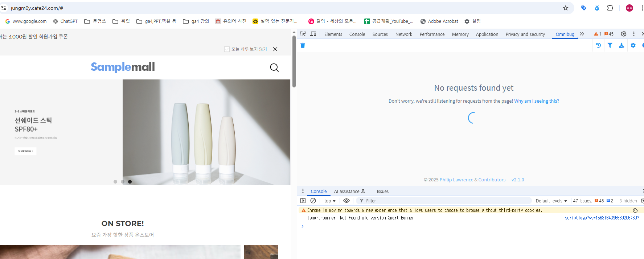The image size is (644, 259).
Task: Open the ChatGPT bookmark
Action: 65,21
